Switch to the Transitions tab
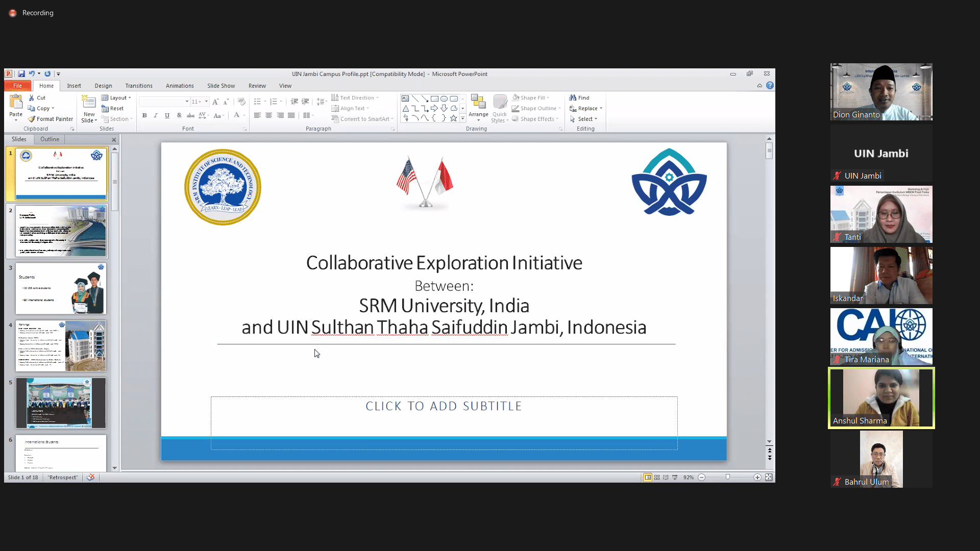 (139, 86)
